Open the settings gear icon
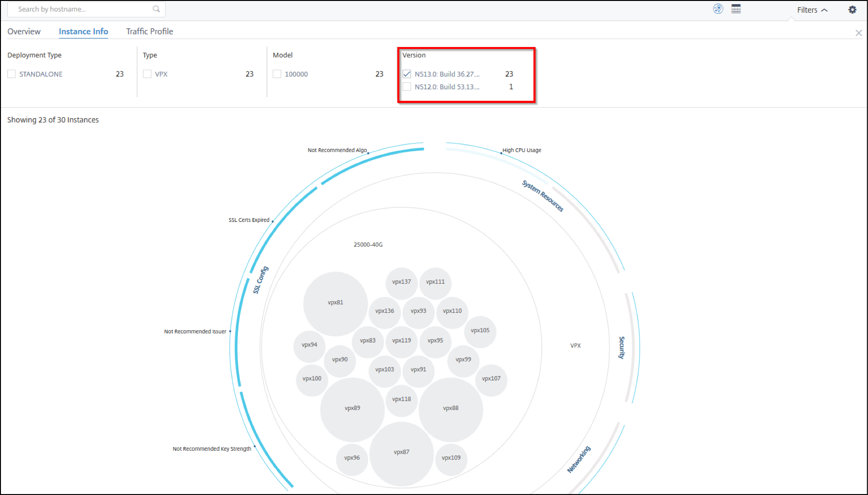Screen dimensions: 868x495 click(x=852, y=9)
